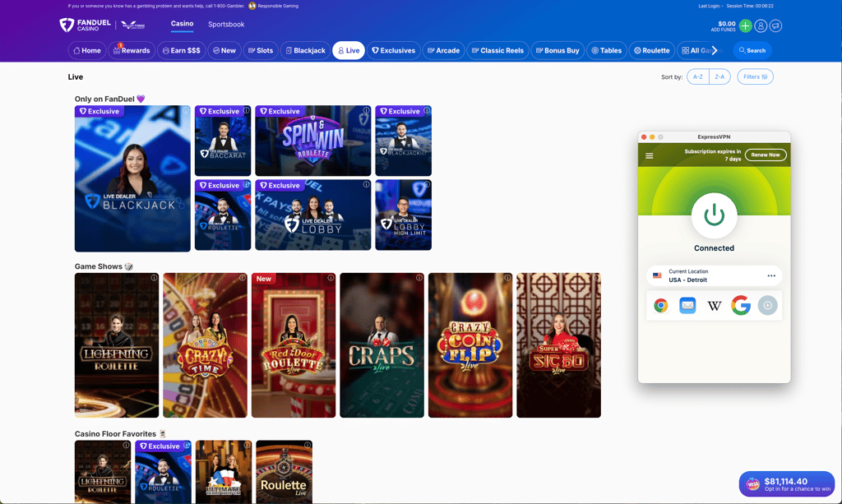Open Crazy Coin Flip game

470,345
